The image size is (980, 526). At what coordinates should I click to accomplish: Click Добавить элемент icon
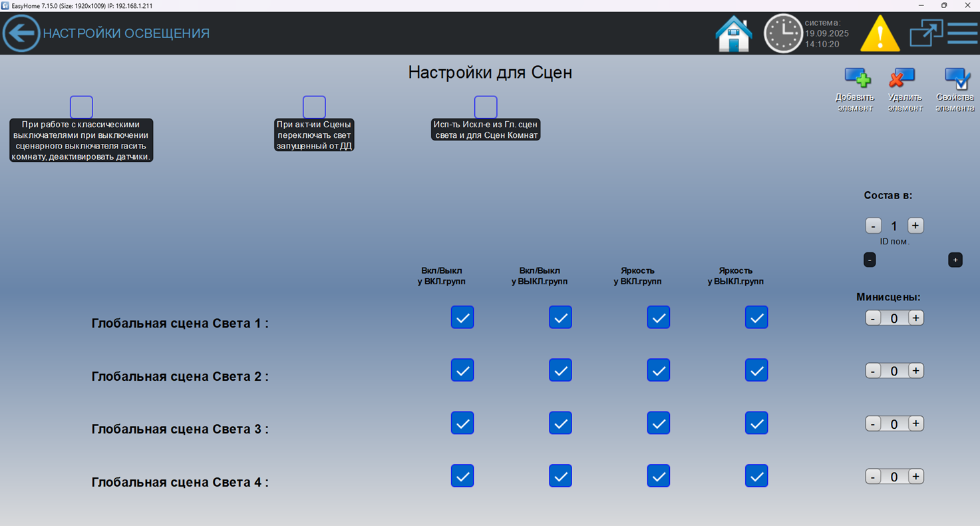tap(856, 79)
